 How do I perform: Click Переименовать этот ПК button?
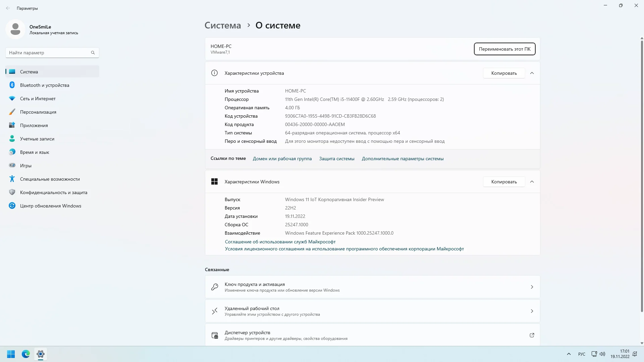coord(504,49)
